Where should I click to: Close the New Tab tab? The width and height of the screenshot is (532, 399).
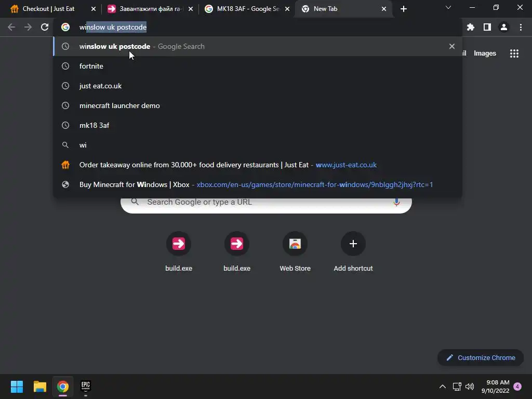click(x=384, y=9)
